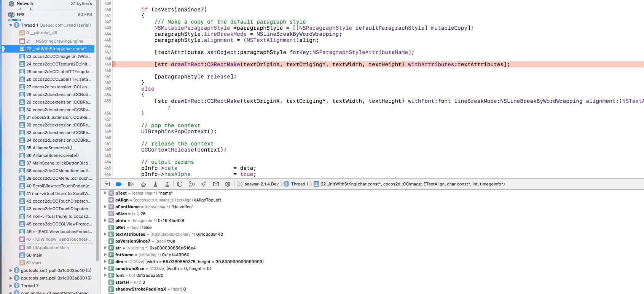Screen dimensions: 644x294
Task: Expand Thread 7 in navigator
Action: pyautogui.click(x=11, y=286)
